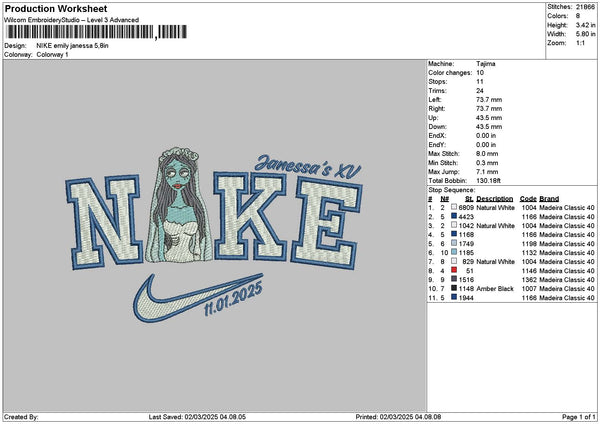The height and width of the screenshot is (424, 600).
Task: Click the Machine value "Tajima"
Action: pos(486,64)
